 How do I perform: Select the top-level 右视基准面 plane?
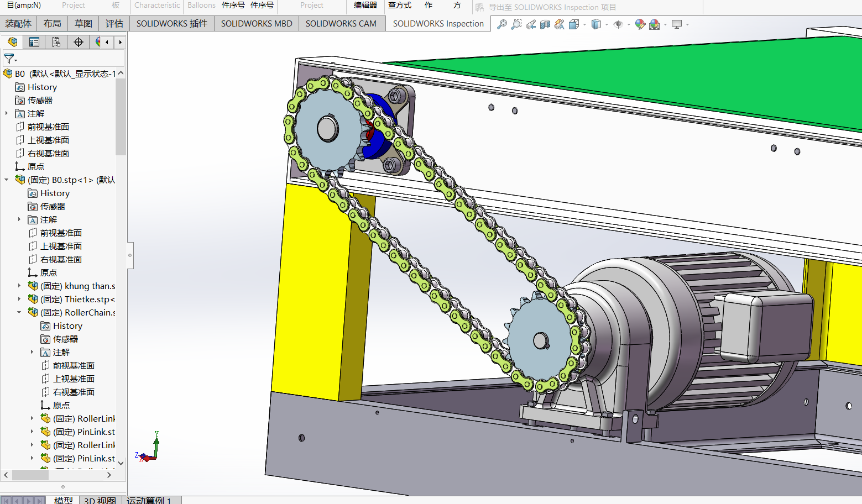pyautogui.click(x=43, y=153)
